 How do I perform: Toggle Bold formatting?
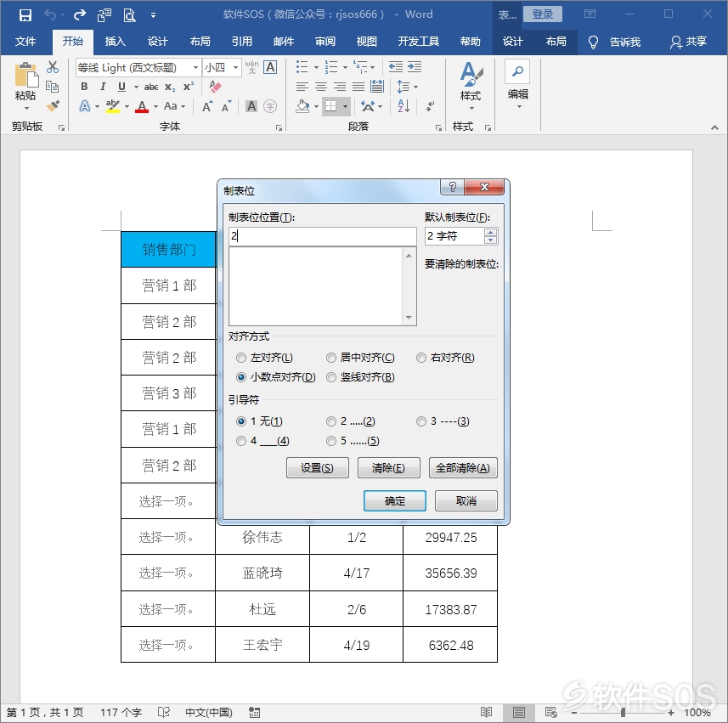tap(84, 87)
